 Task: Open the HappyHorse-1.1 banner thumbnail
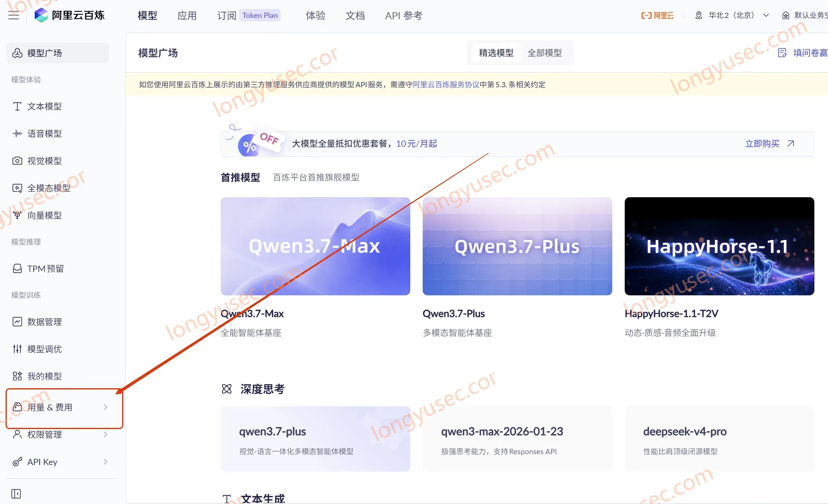point(720,246)
